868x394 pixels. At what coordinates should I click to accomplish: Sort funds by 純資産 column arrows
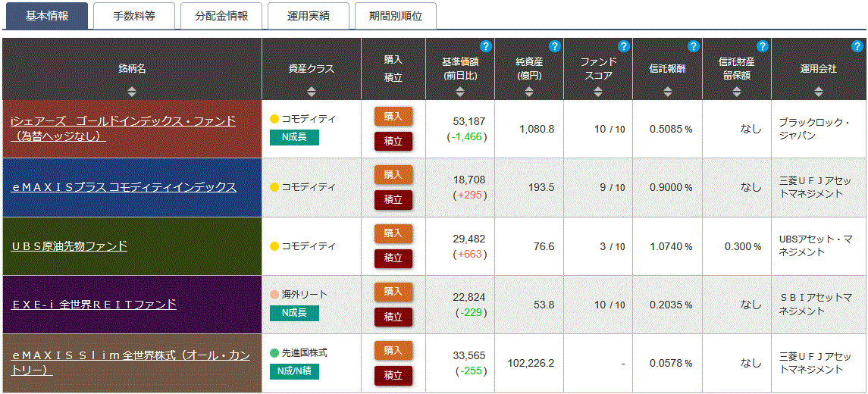coord(529,92)
